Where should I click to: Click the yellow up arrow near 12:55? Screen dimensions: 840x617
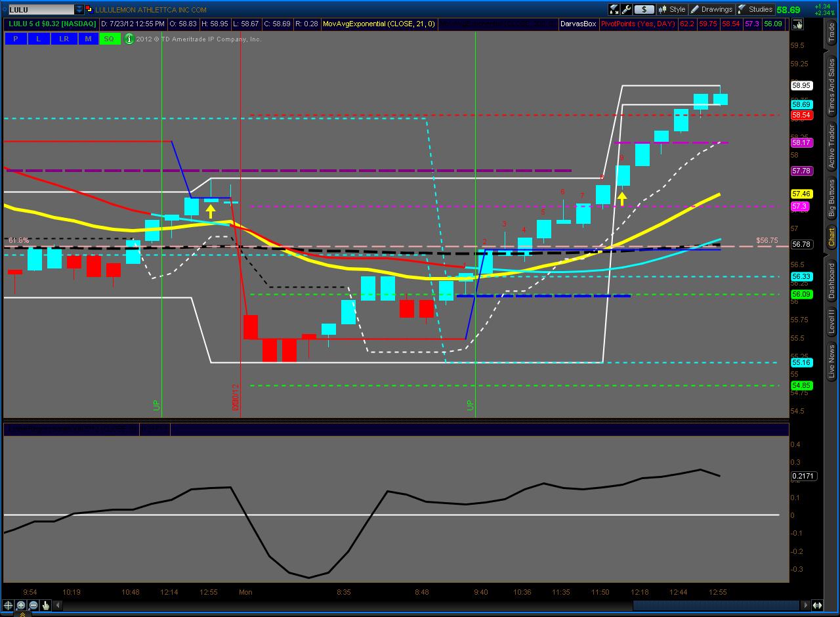[x=211, y=211]
